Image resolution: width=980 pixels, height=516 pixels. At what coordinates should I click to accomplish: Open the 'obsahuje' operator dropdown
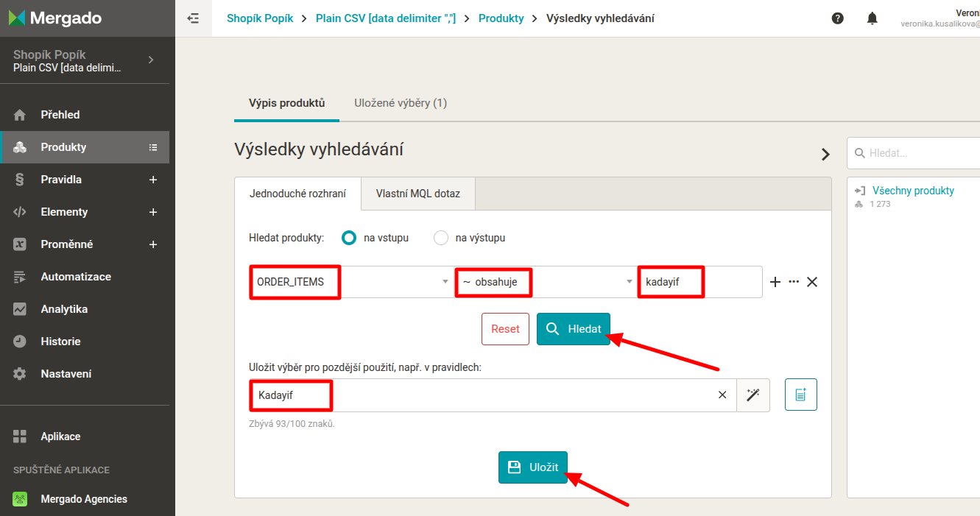[545, 282]
